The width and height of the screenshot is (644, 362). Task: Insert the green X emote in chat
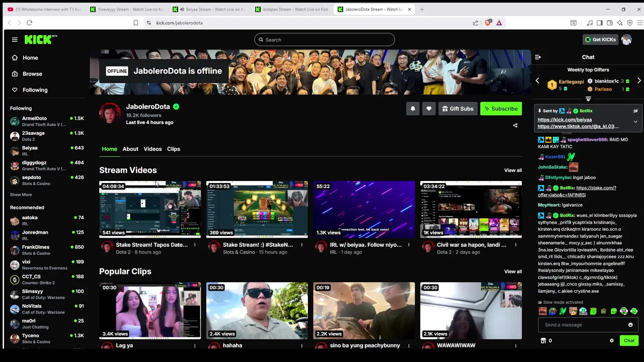[563, 311]
